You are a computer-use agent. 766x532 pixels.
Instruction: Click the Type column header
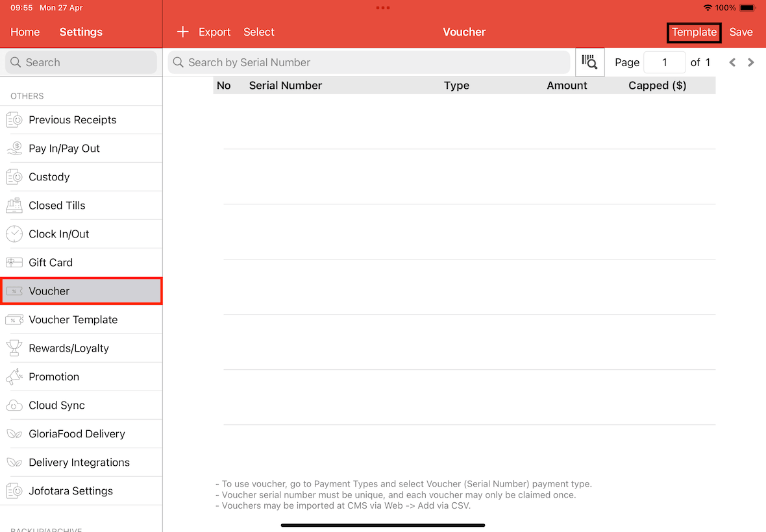point(456,86)
